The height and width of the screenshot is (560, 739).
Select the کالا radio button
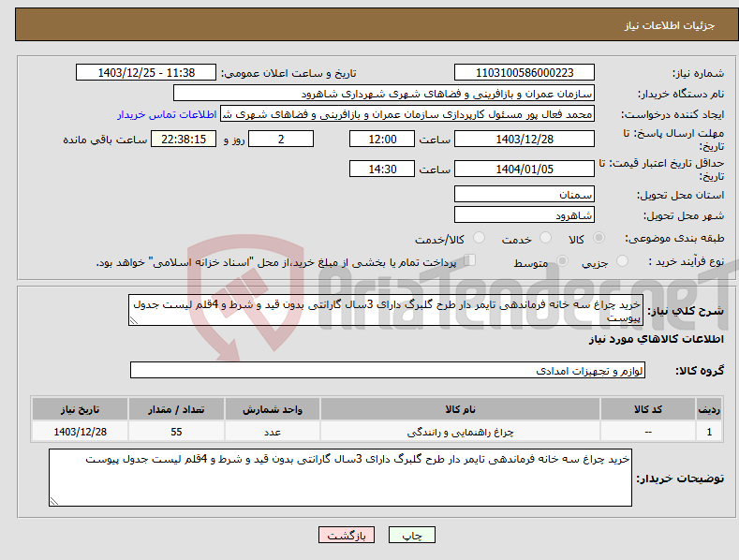pyautogui.click(x=599, y=238)
